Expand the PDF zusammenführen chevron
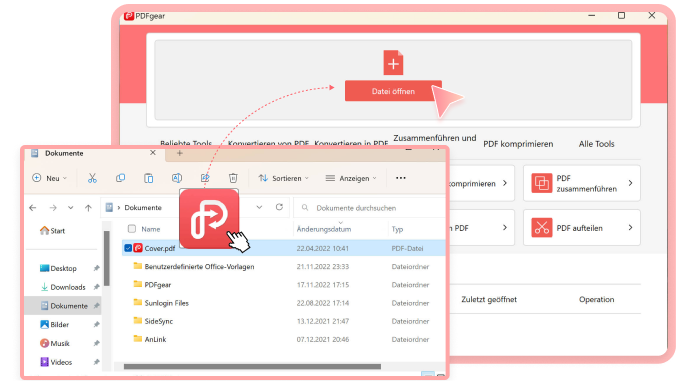 pyautogui.click(x=630, y=183)
